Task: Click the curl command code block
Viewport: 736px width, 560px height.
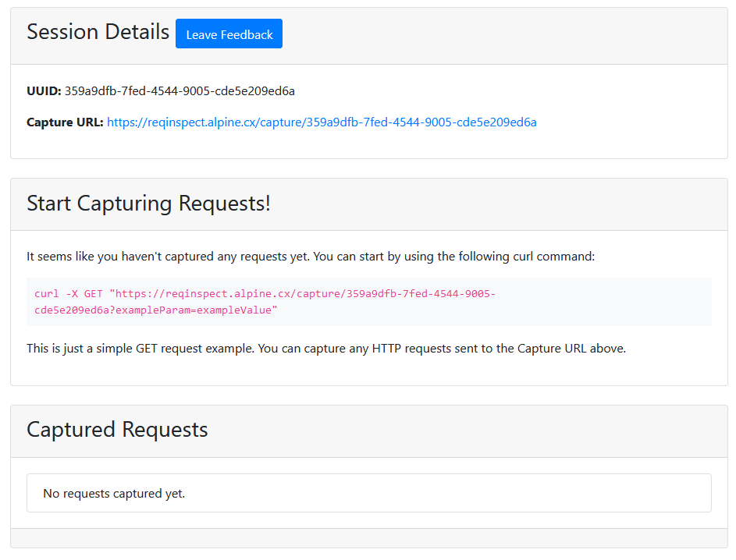Action: point(369,302)
